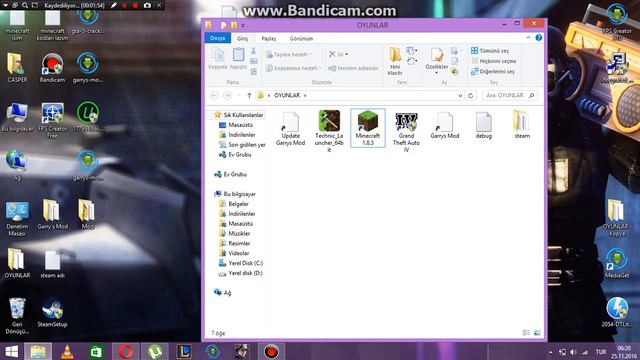Click the Bandicam pencil draw icon
This screenshot has width=640, height=360.
coord(114,5)
